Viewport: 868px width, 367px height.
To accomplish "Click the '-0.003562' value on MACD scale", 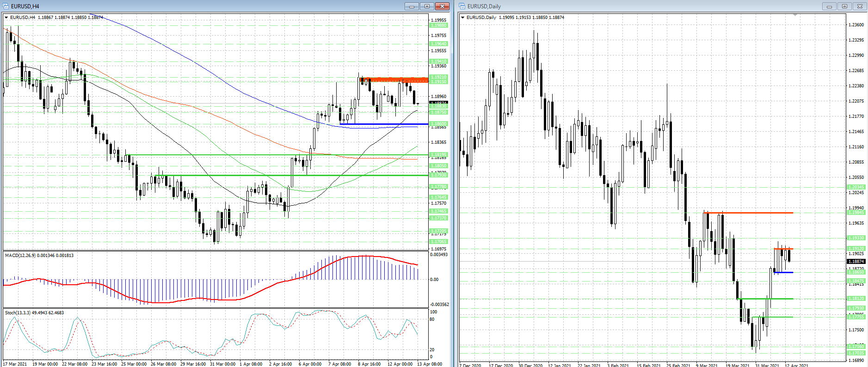I will point(439,305).
